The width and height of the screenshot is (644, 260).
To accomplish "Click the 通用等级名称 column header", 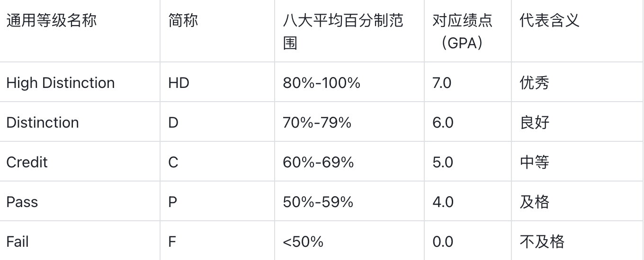I will [51, 21].
